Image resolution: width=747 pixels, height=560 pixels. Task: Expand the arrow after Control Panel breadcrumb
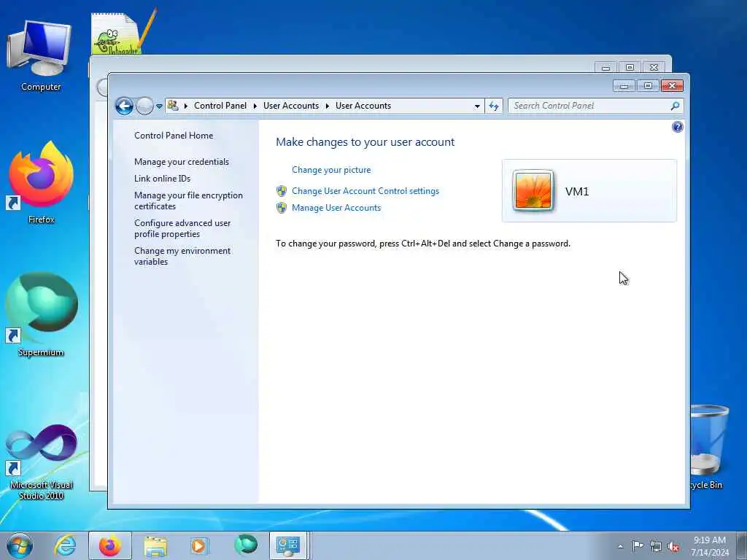(x=255, y=106)
